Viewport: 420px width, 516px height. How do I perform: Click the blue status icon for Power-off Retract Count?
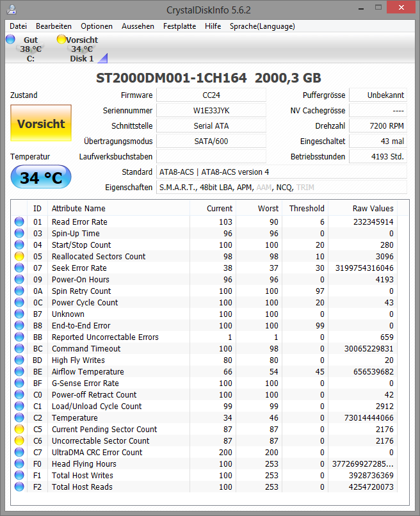[19, 394]
